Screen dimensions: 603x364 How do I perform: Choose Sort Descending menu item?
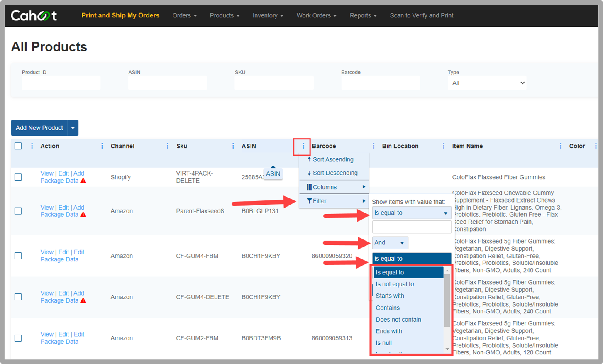click(x=334, y=173)
